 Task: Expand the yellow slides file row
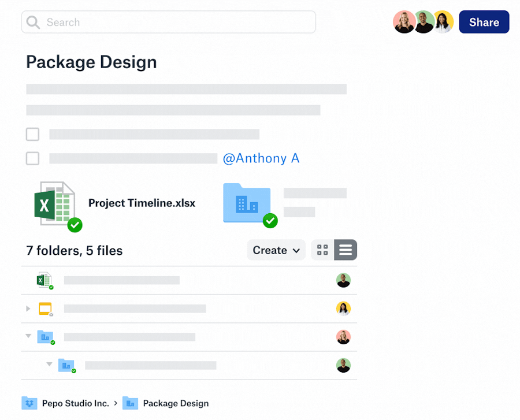[28, 309]
